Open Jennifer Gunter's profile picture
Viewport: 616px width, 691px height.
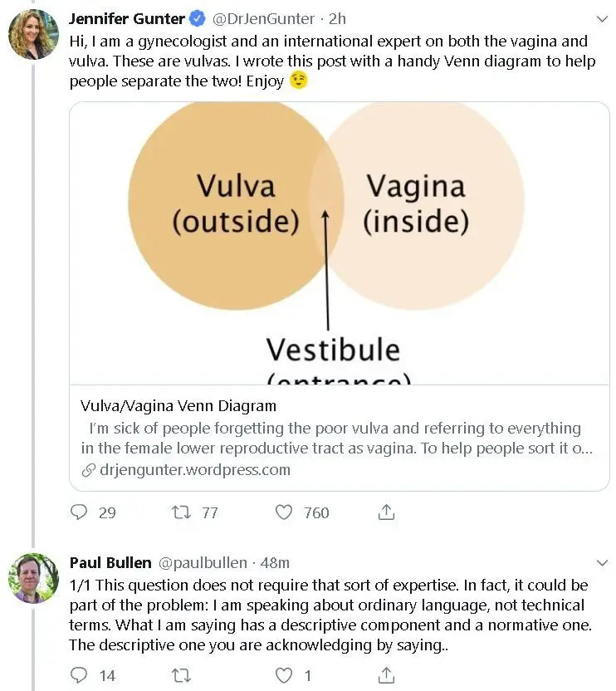click(33, 34)
